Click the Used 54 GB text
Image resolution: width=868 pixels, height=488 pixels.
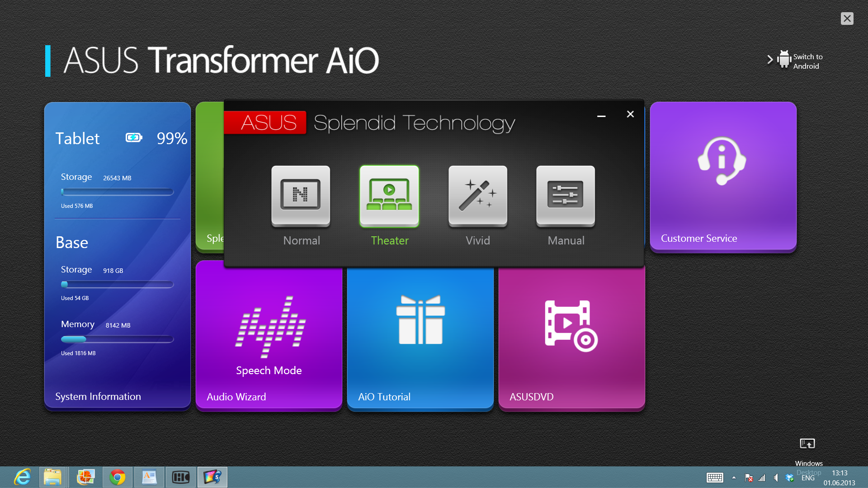(x=75, y=298)
